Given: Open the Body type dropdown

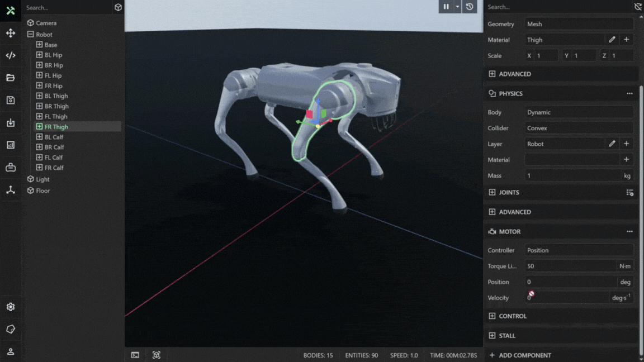Looking at the screenshot, I should pos(579,112).
